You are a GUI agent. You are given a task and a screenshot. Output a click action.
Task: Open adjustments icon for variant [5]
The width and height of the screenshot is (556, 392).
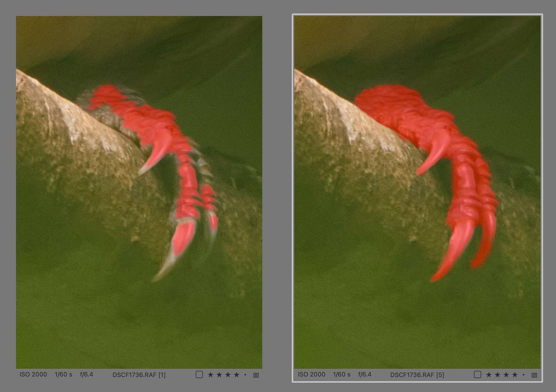[x=534, y=375]
